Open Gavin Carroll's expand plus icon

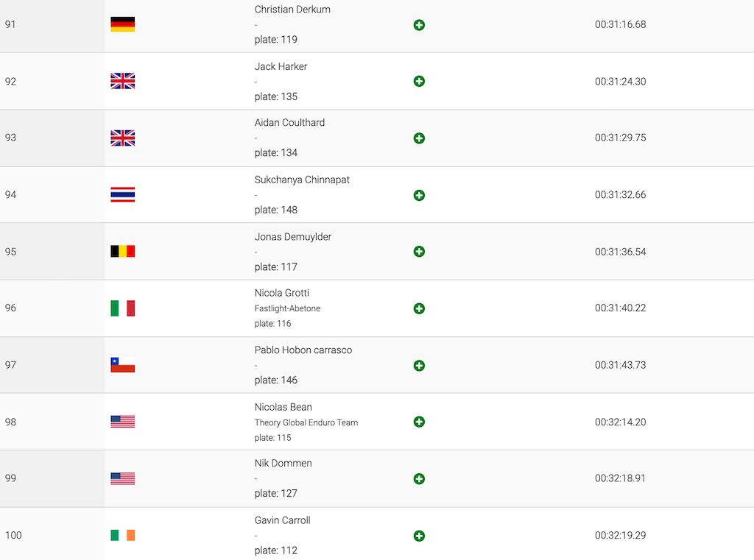pyautogui.click(x=419, y=536)
